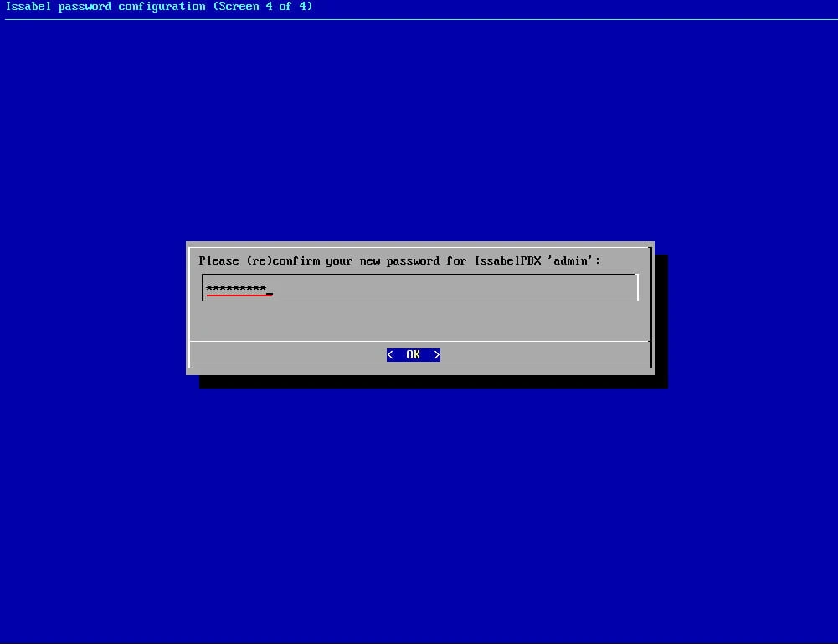Click the 'admin' username in the prompt
This screenshot has height=644, width=838.
click(x=573, y=261)
